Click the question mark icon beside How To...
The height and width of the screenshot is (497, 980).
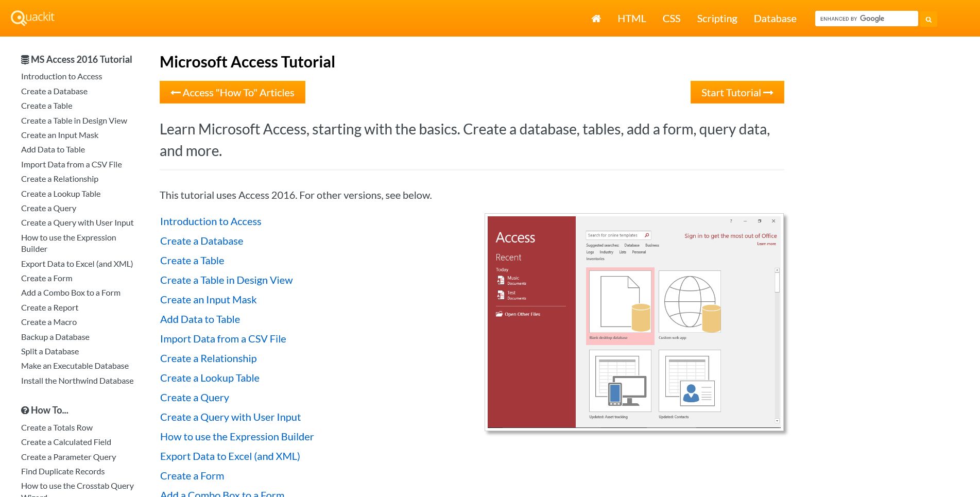[25, 410]
